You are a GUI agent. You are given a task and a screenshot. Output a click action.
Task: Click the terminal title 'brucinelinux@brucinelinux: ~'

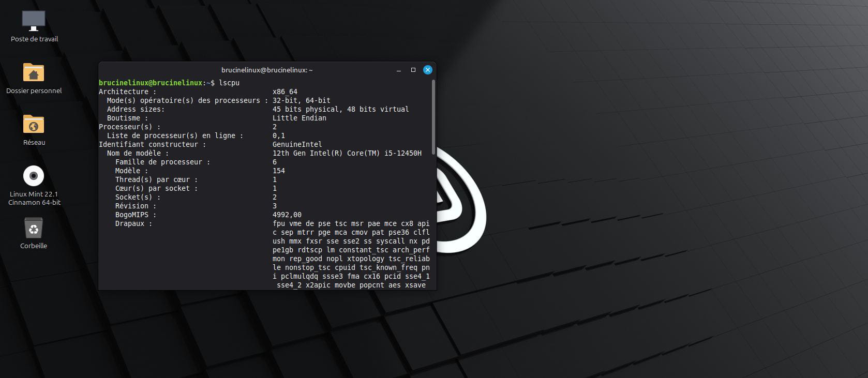[267, 70]
